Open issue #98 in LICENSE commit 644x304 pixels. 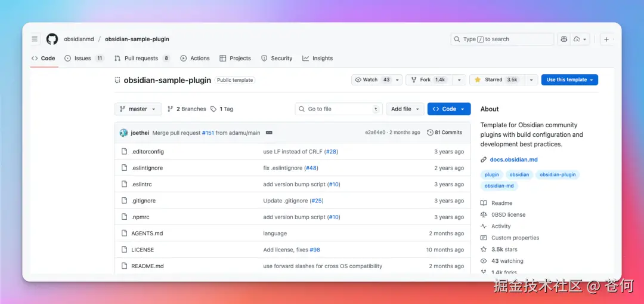tap(315, 250)
